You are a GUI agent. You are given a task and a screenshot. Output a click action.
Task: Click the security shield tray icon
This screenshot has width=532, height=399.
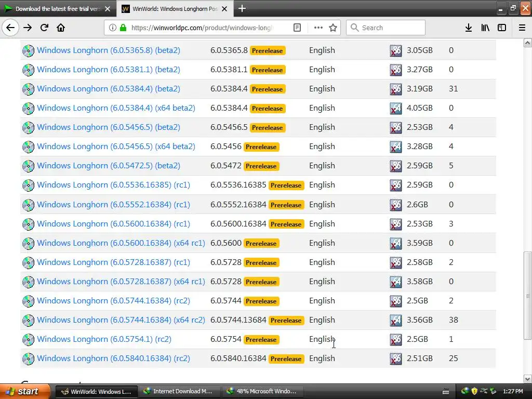[474, 391]
